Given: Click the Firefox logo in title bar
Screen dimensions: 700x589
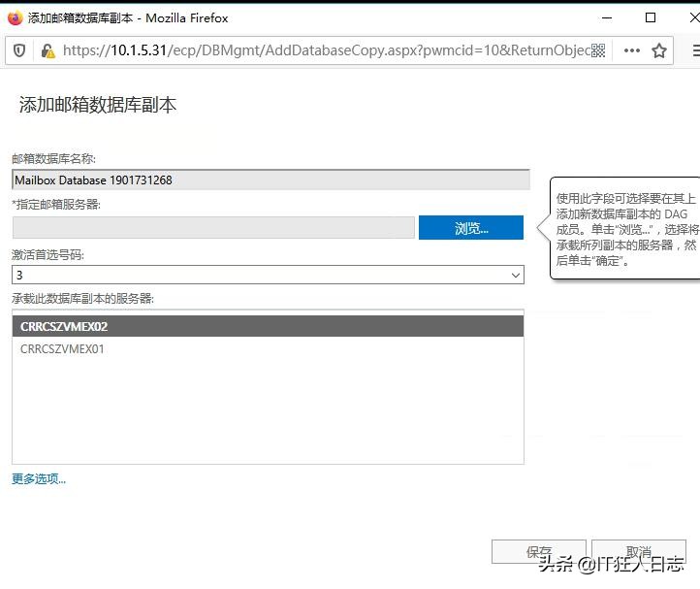Looking at the screenshot, I should [x=16, y=17].
